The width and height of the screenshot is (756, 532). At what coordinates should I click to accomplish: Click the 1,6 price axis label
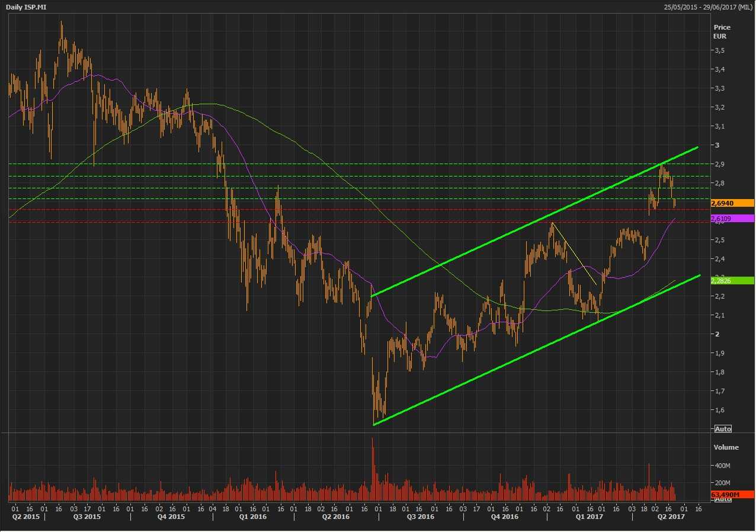coord(719,410)
